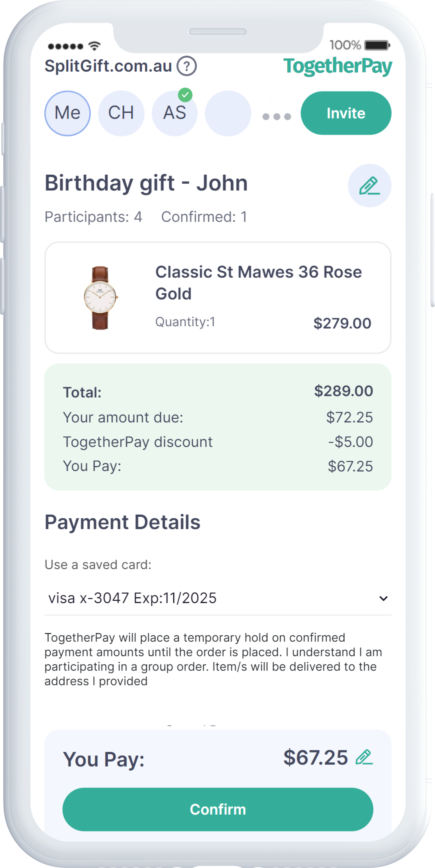Tap the SplitGift.com.au site name
Viewport: 435px width, 868px height.
click(108, 66)
